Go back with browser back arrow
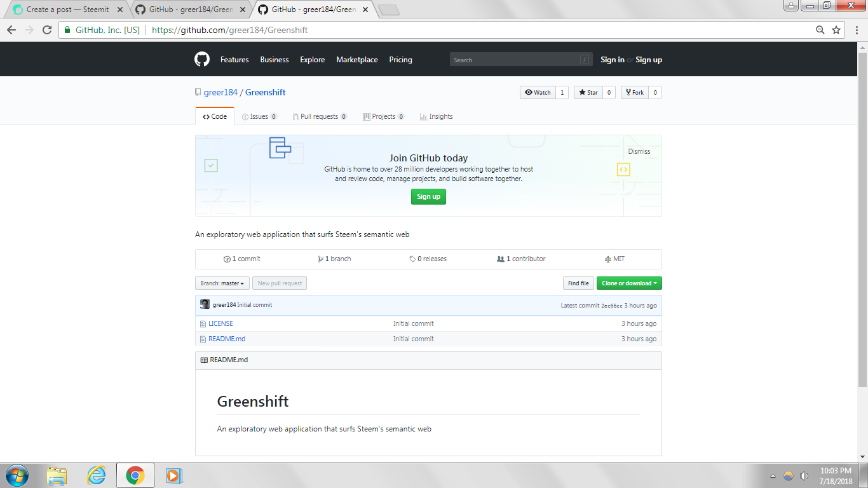 click(x=11, y=30)
